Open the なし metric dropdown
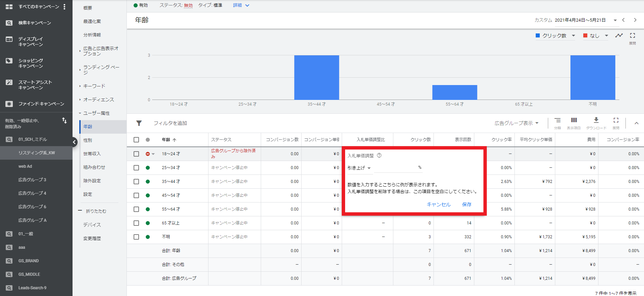This screenshot has height=296, width=644. click(596, 35)
